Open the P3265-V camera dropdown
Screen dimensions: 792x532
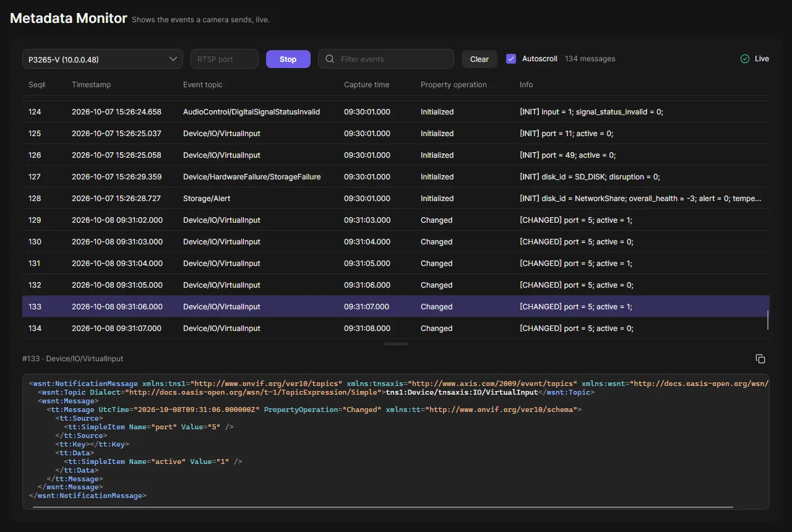click(103, 59)
